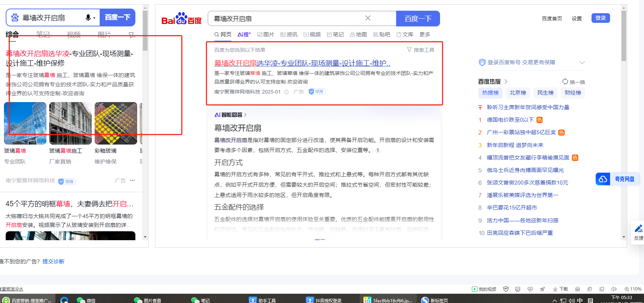Expand the 登录百度帐号 banner chevron
This screenshot has width=644, height=303.
click(x=582, y=62)
